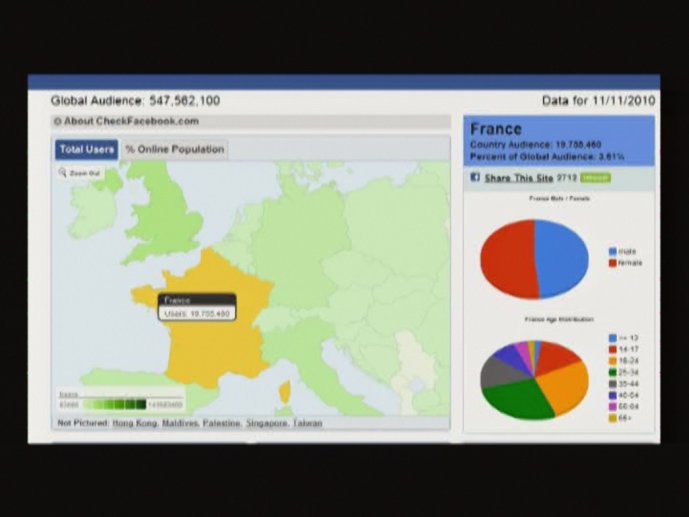The image size is (689, 517).
Task: Click the 25-34 age legend swatch
Action: [613, 372]
